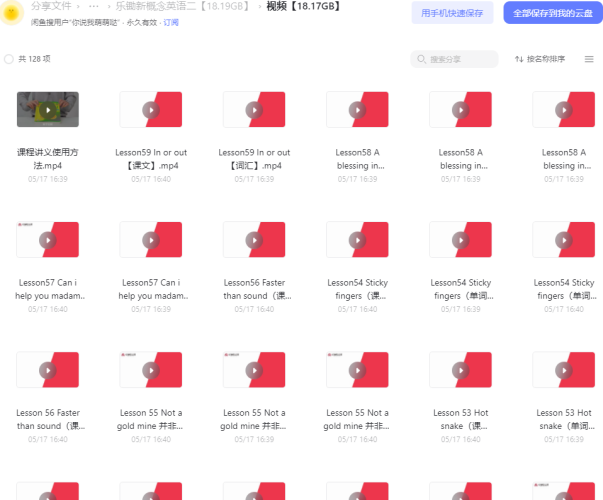Switch to list view with the lines icon
The width and height of the screenshot is (603, 500).
tap(589, 59)
